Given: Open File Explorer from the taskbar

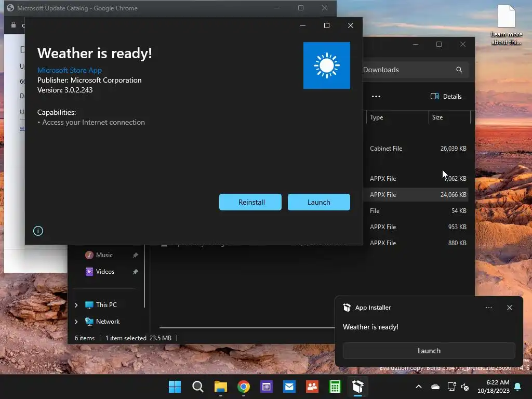Looking at the screenshot, I should [x=220, y=387].
